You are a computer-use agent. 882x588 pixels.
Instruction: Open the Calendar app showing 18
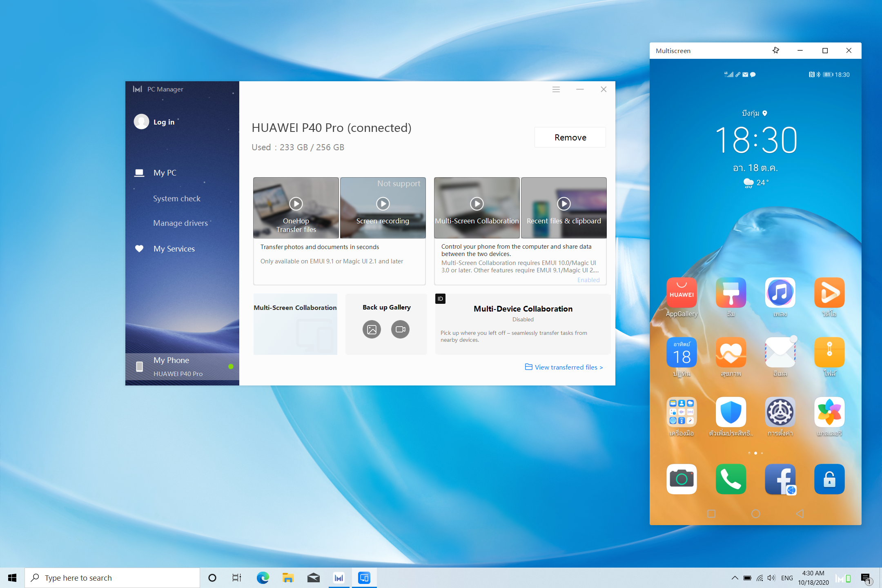[682, 352]
